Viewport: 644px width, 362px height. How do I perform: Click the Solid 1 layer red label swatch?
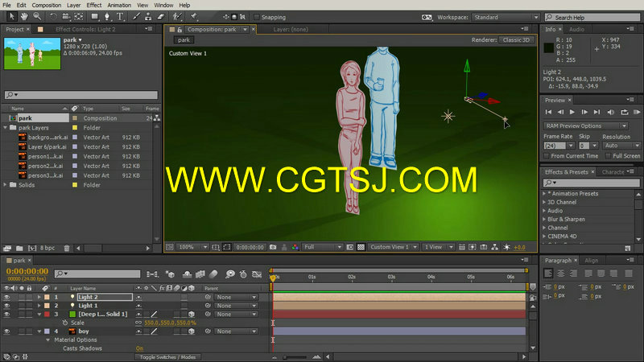[x=47, y=315]
